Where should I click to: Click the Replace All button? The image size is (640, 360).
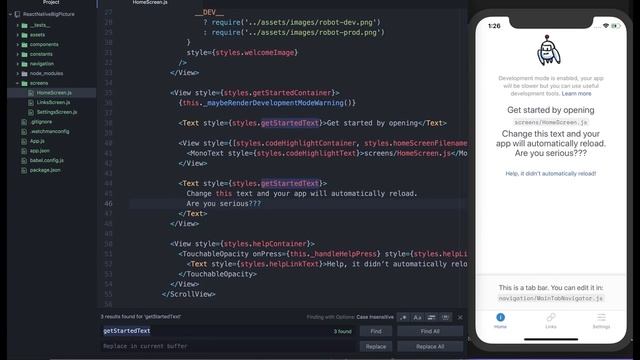point(430,347)
